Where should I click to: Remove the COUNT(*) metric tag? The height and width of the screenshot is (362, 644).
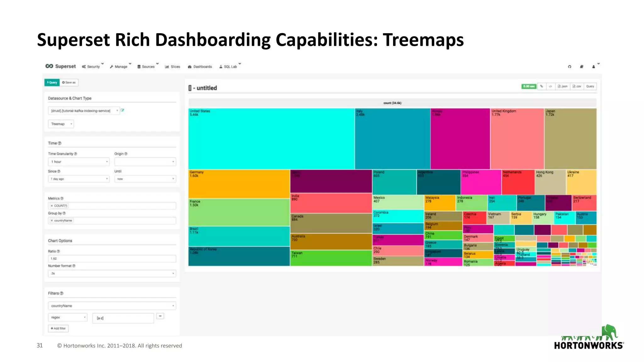pos(52,206)
